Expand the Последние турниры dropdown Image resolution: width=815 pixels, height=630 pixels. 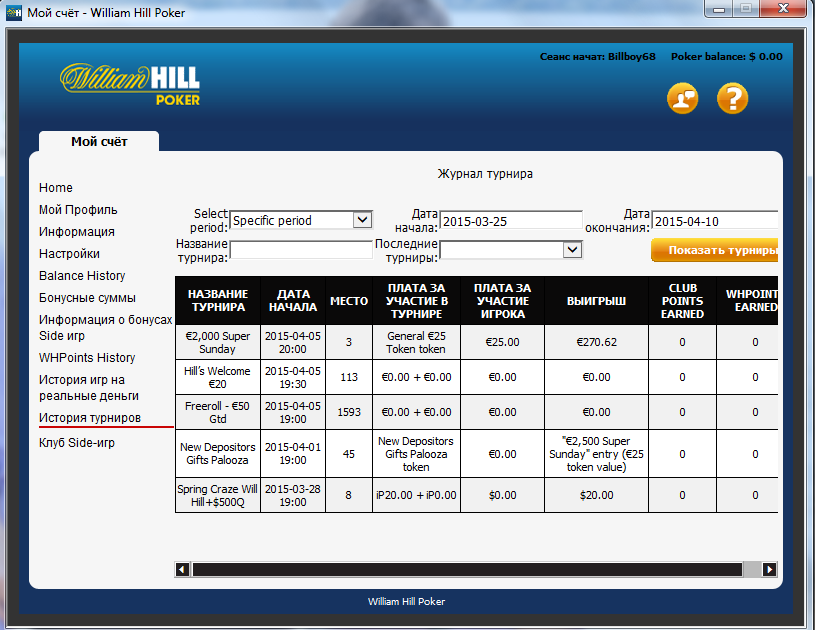572,250
